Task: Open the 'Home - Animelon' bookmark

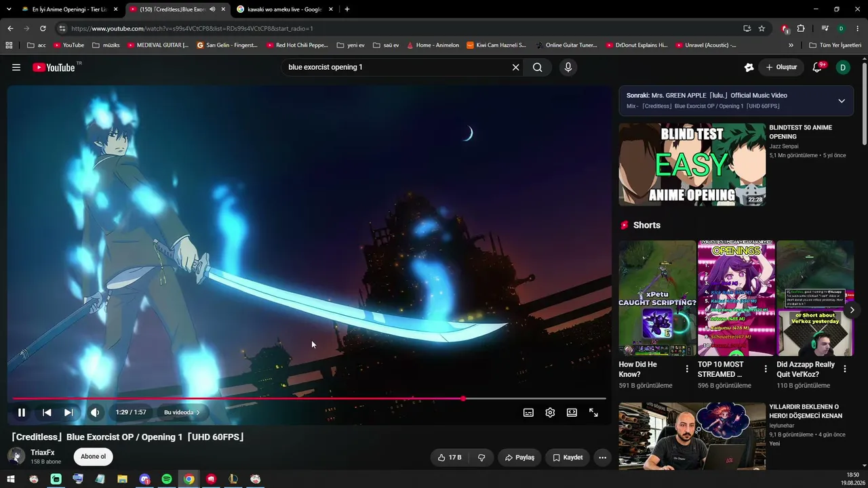Action: (433, 45)
